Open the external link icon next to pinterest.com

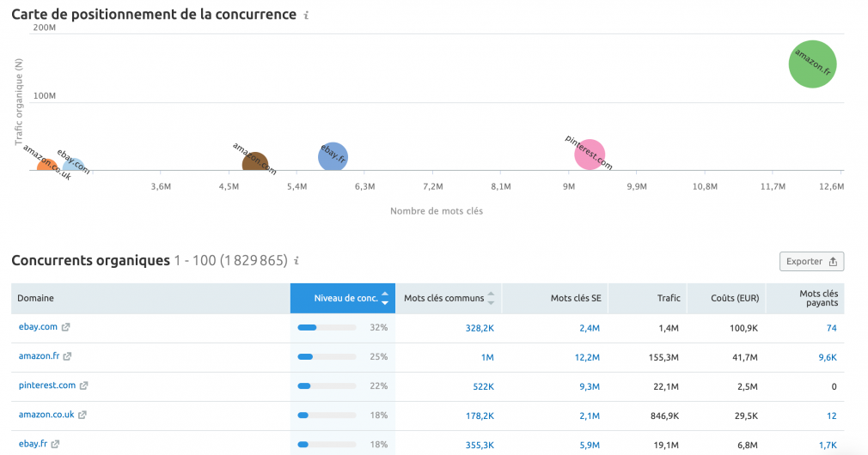[83, 386]
